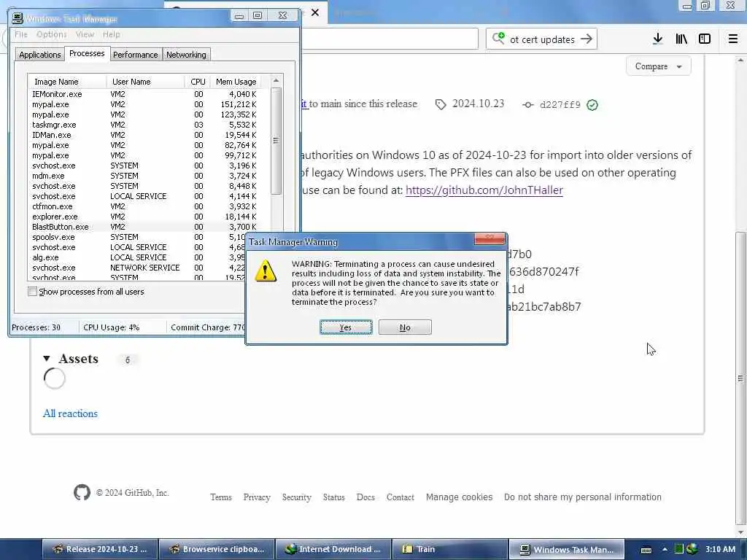747x560 pixels.
Task: Click the tray keyboard icon
Action: [646, 550]
